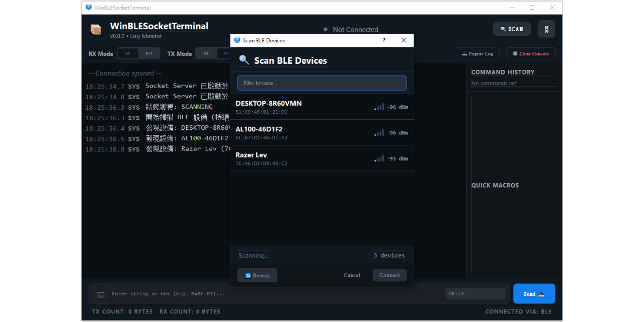Switch RX Mode to ASCII

tap(128, 53)
